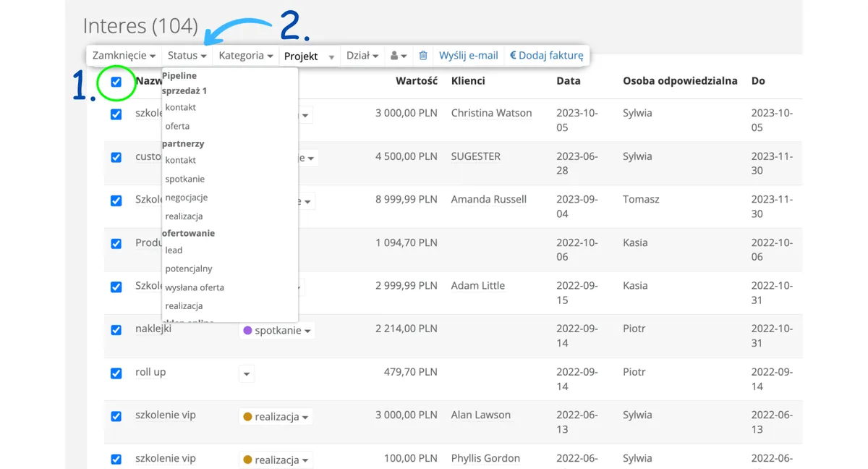Select realizacja under partnerzy

point(184,216)
